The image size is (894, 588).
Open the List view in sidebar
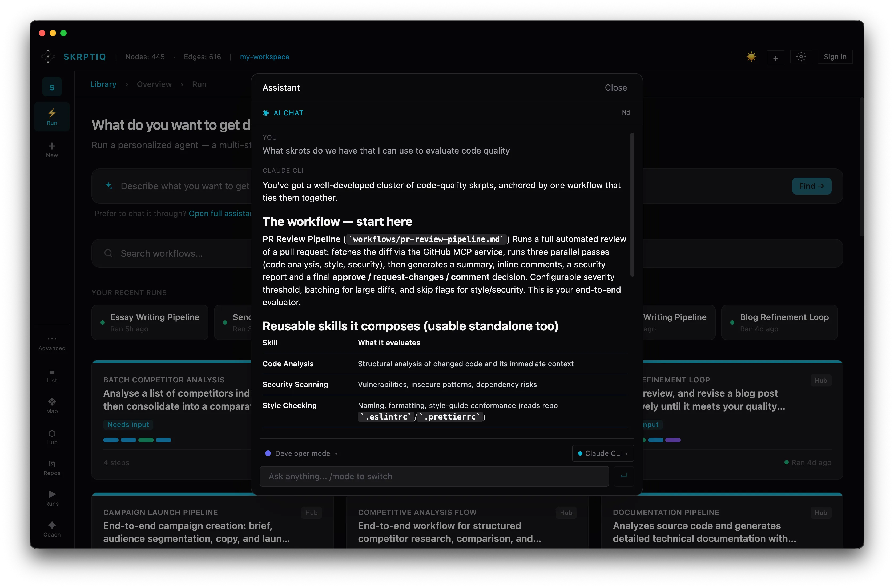tap(52, 375)
